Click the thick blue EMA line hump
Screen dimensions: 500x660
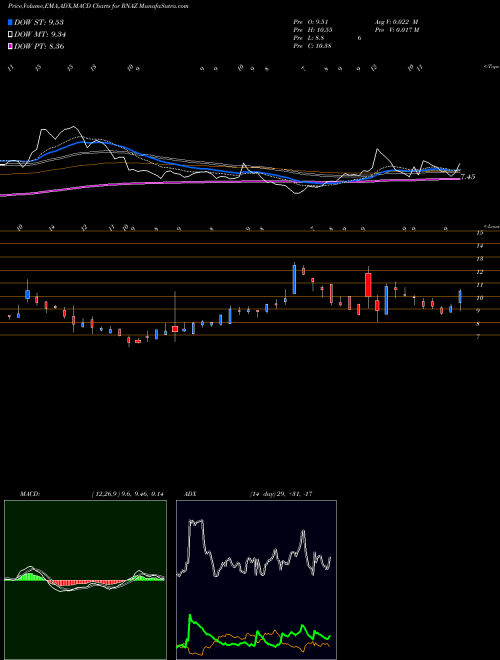pyautogui.click(x=88, y=142)
